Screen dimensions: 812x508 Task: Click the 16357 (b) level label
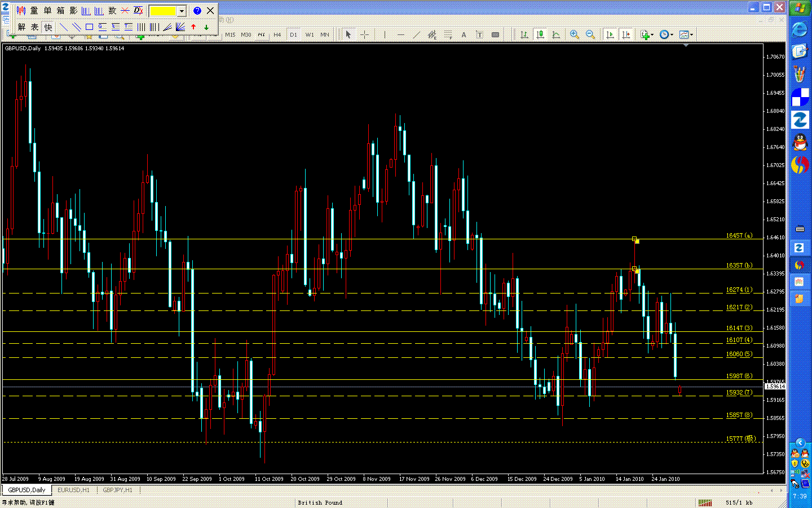click(739, 265)
